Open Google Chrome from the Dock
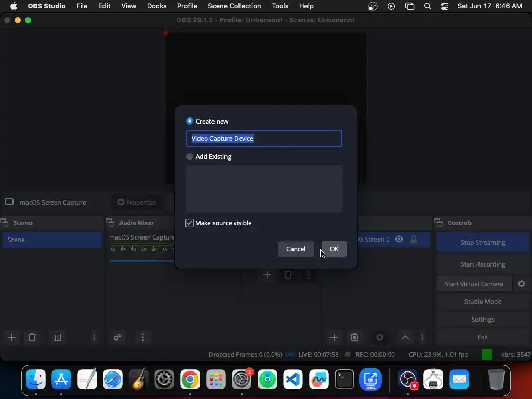Viewport: 532px width, 399px height. point(190,379)
